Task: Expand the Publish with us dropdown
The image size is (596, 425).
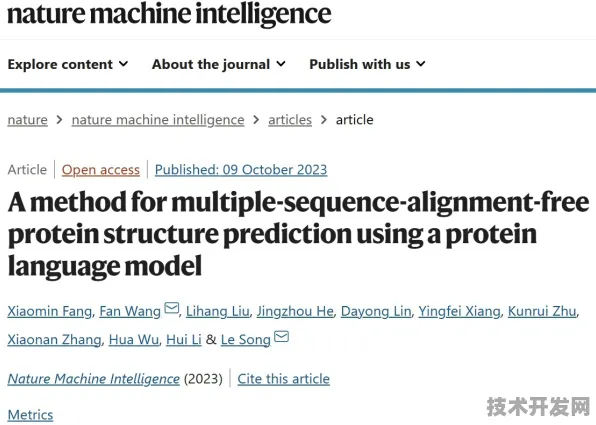Action: (367, 64)
